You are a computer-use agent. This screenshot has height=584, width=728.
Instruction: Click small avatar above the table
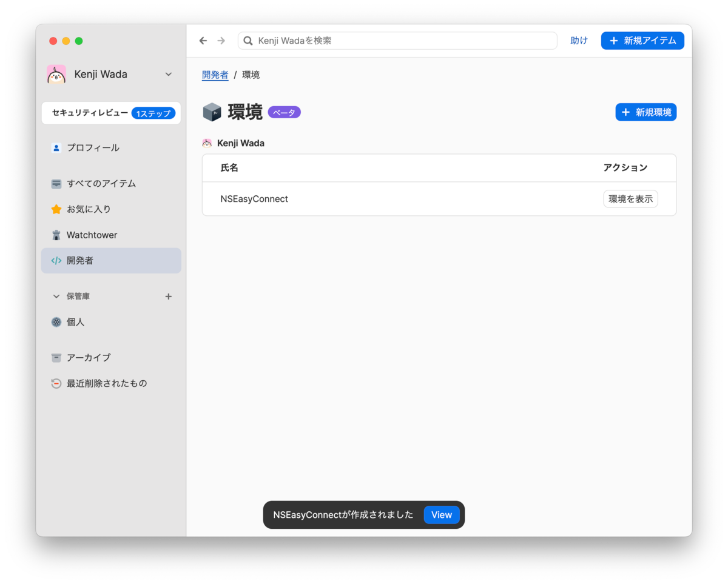click(207, 144)
